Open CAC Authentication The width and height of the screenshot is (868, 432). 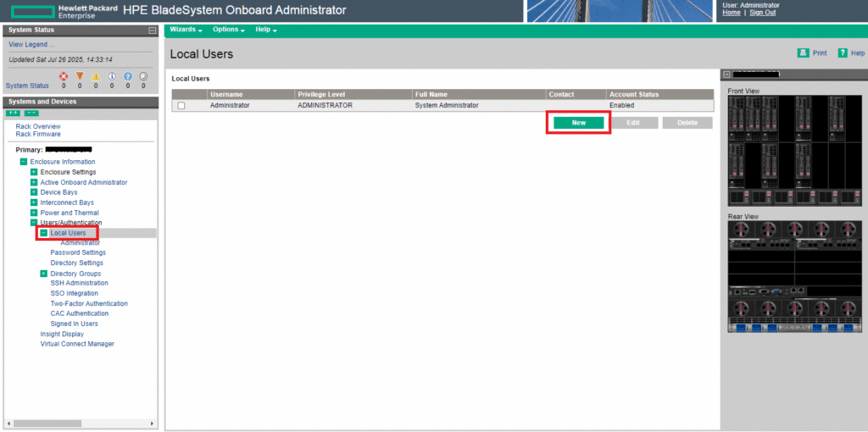pos(79,313)
